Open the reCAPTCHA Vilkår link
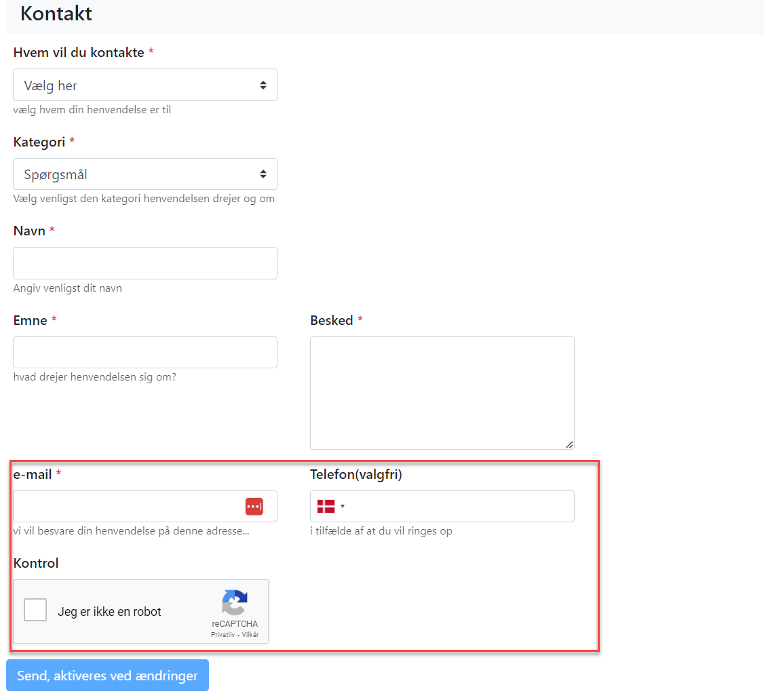The width and height of the screenshot is (764, 700). (x=250, y=635)
